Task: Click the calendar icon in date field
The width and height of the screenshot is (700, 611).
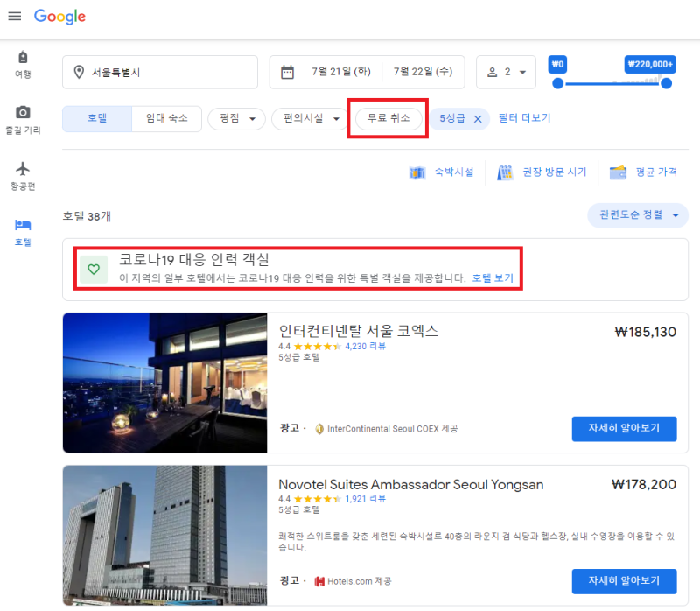Action: [x=287, y=72]
